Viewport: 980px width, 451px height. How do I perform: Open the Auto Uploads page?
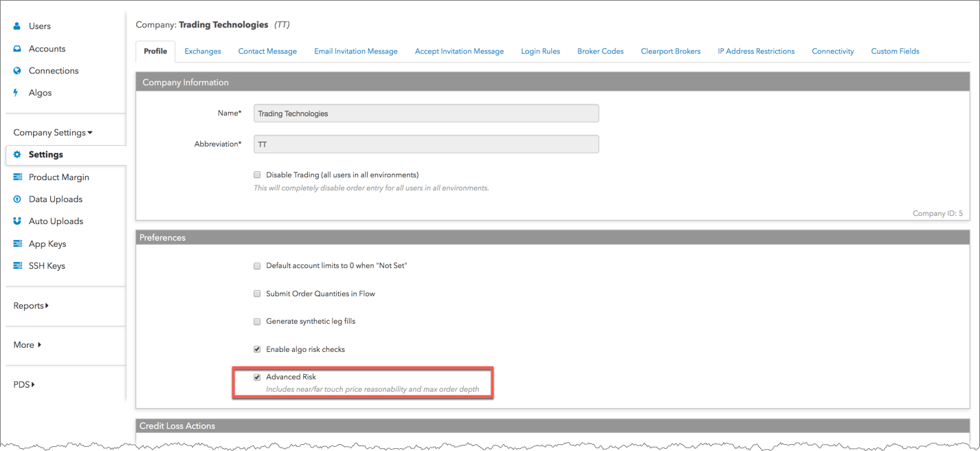point(56,221)
